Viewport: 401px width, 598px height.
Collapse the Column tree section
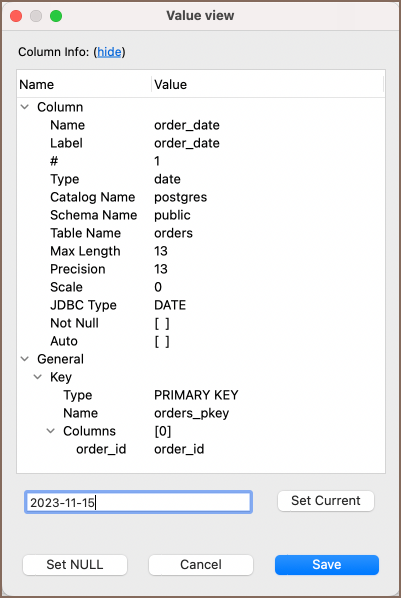point(25,107)
